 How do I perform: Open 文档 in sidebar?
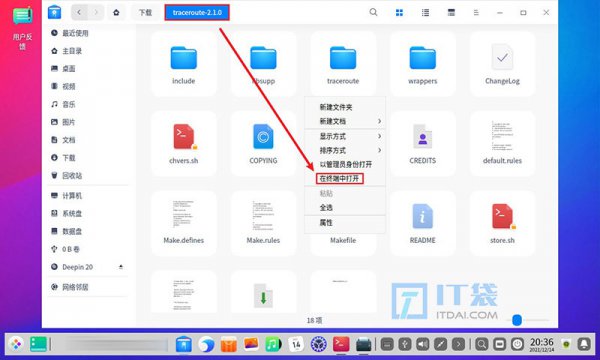(88, 140)
